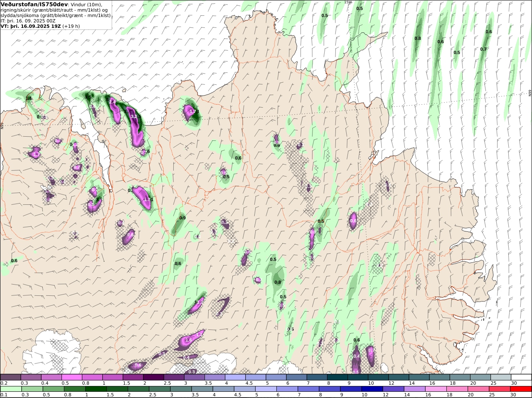Click the valid time text 'VT: þri. 16.09.2025 19Z'
The height and width of the screenshot is (398, 532).
pyautogui.click(x=31, y=26)
